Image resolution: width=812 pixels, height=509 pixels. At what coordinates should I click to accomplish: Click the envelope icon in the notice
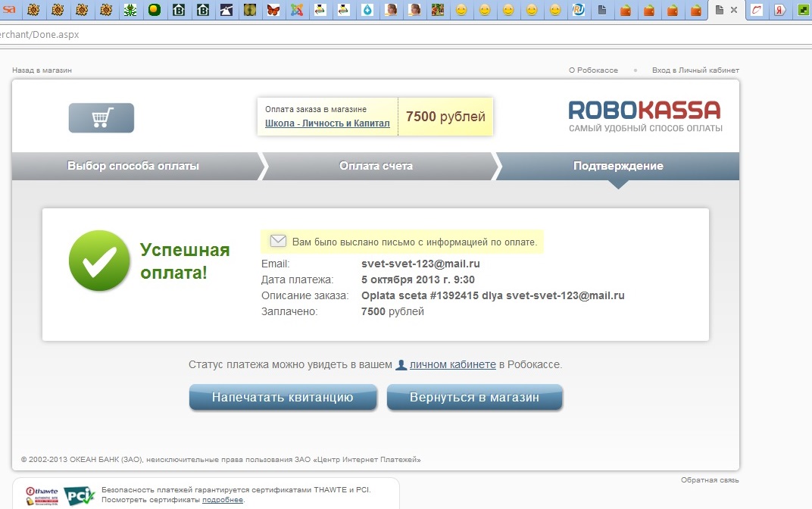click(278, 241)
